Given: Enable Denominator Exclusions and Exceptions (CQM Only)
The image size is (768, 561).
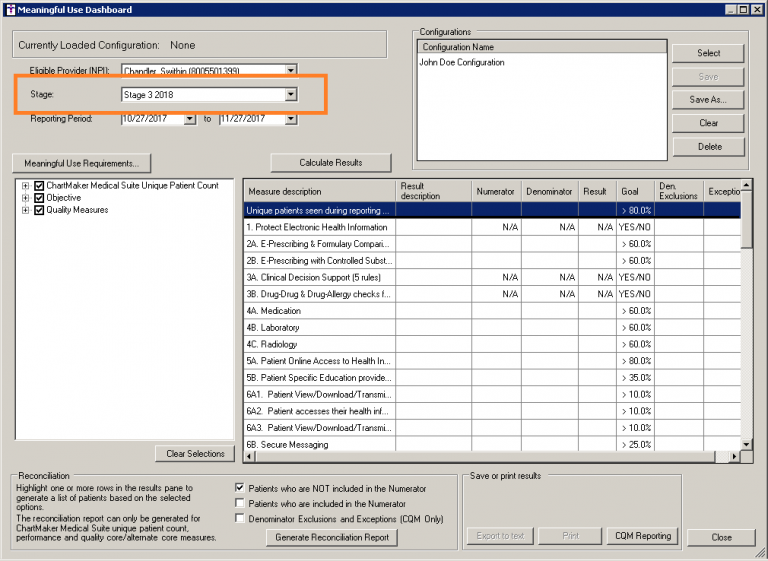Looking at the screenshot, I should coord(240,518).
